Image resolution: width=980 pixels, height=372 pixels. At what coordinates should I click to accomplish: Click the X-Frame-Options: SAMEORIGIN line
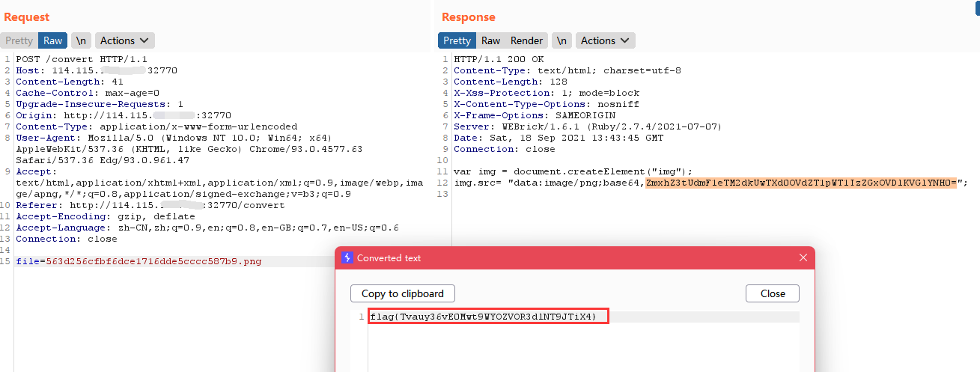click(x=535, y=115)
